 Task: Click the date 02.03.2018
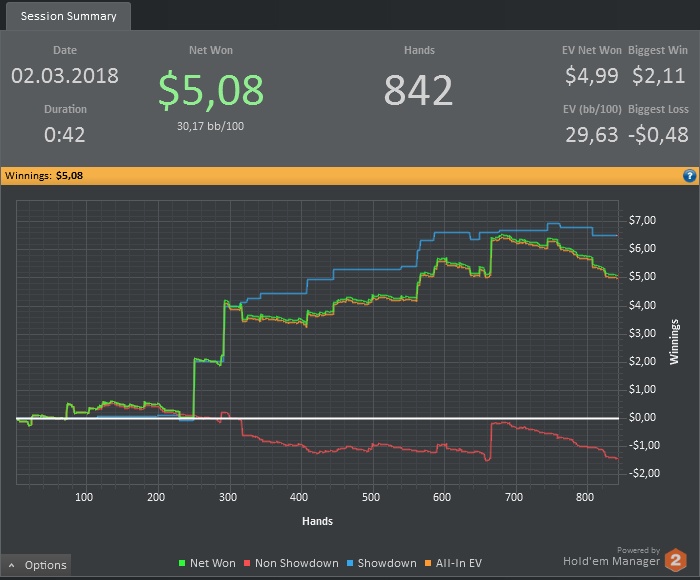point(65,75)
